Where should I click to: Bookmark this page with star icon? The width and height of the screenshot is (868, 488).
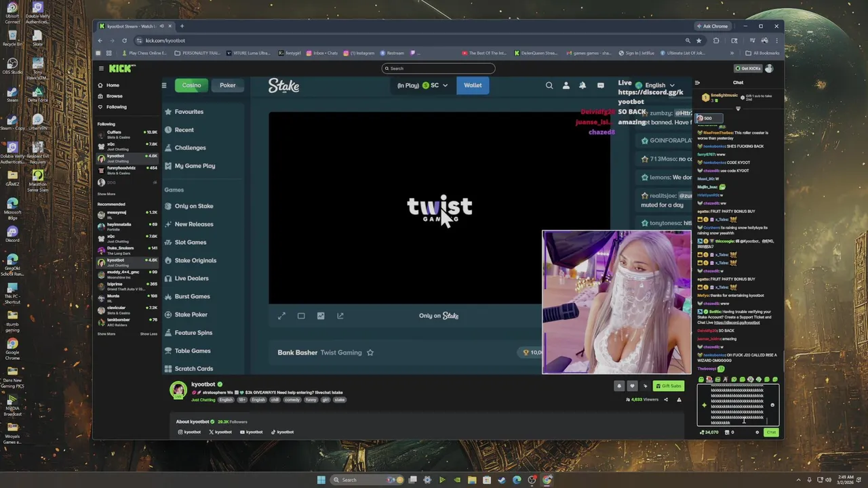point(699,41)
